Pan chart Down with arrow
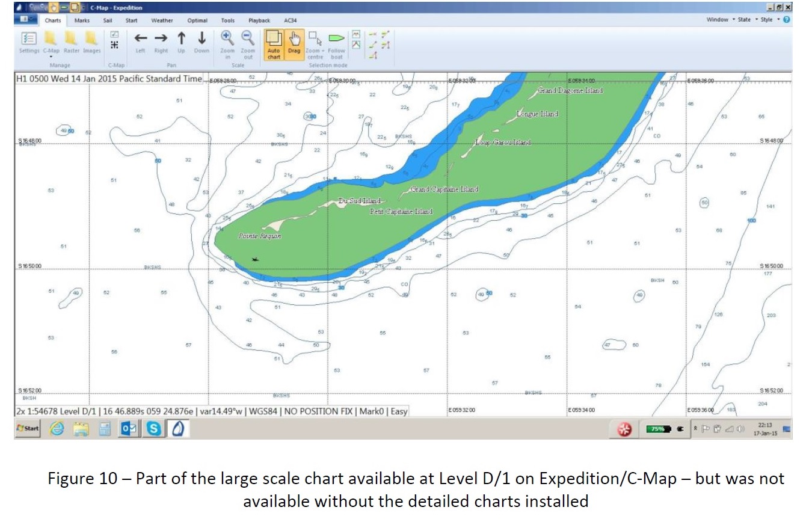Screen dimensions: 812x522 201,42
